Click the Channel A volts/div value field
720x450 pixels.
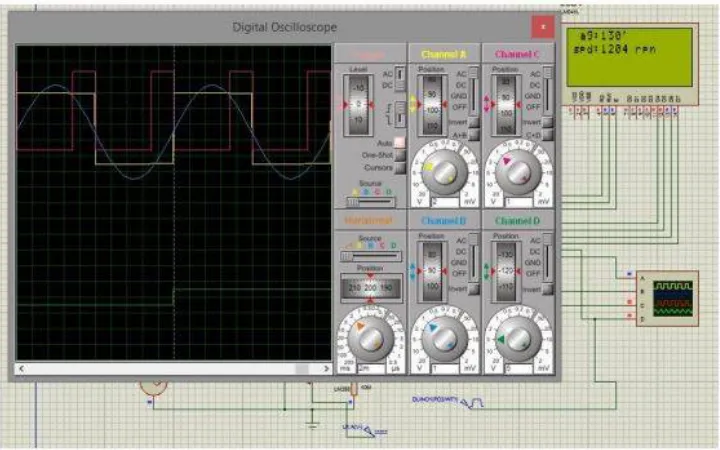(445, 202)
